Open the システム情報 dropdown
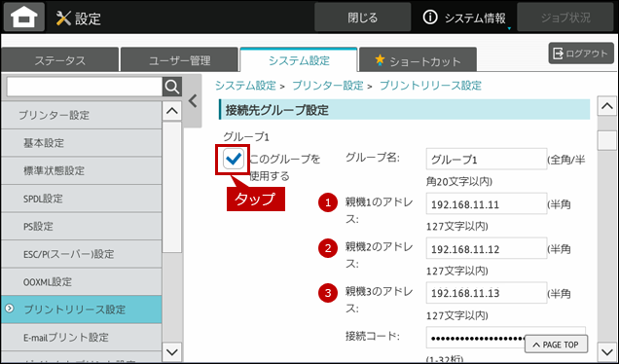Viewport: 619px width, 364px height. tap(464, 18)
